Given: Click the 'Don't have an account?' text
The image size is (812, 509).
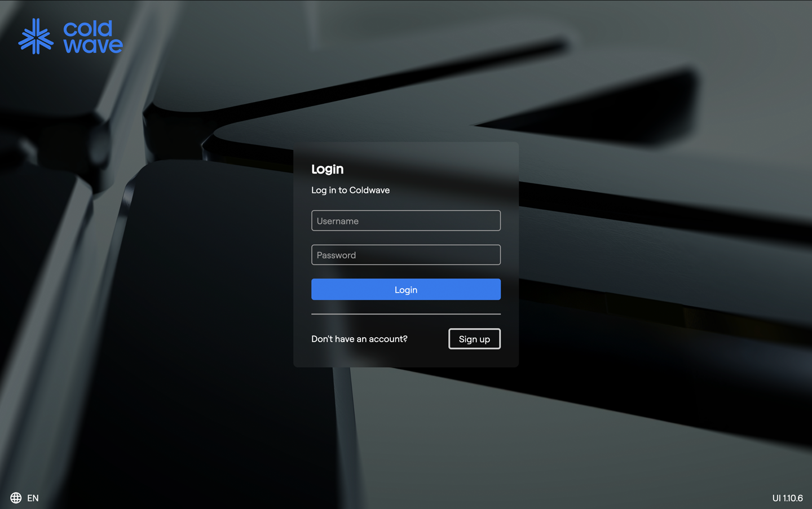Looking at the screenshot, I should tap(359, 339).
